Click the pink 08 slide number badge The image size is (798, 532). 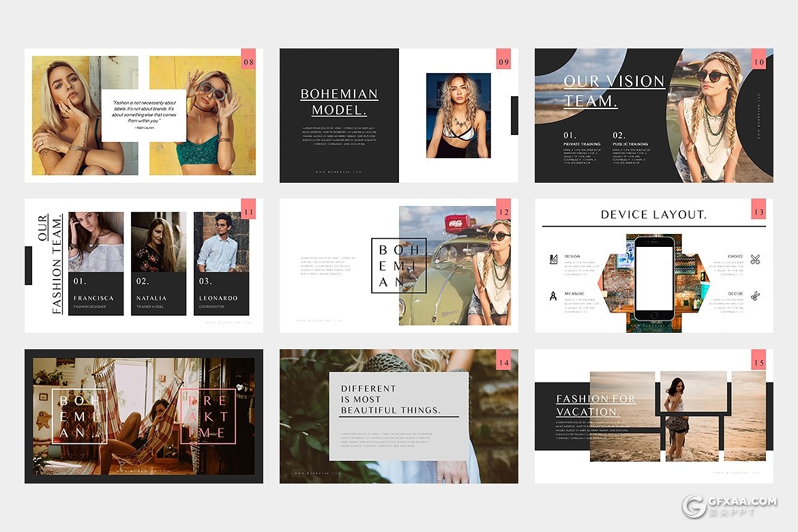click(248, 62)
